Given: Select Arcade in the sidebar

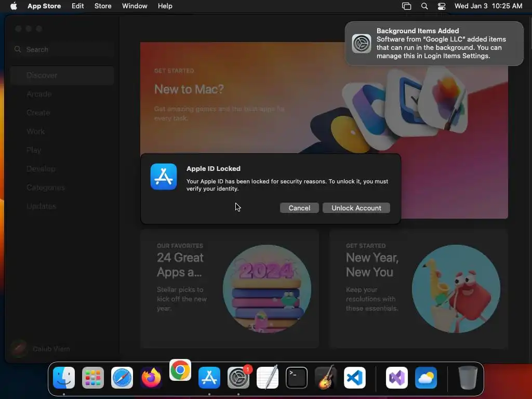Looking at the screenshot, I should pyautogui.click(x=62, y=94).
